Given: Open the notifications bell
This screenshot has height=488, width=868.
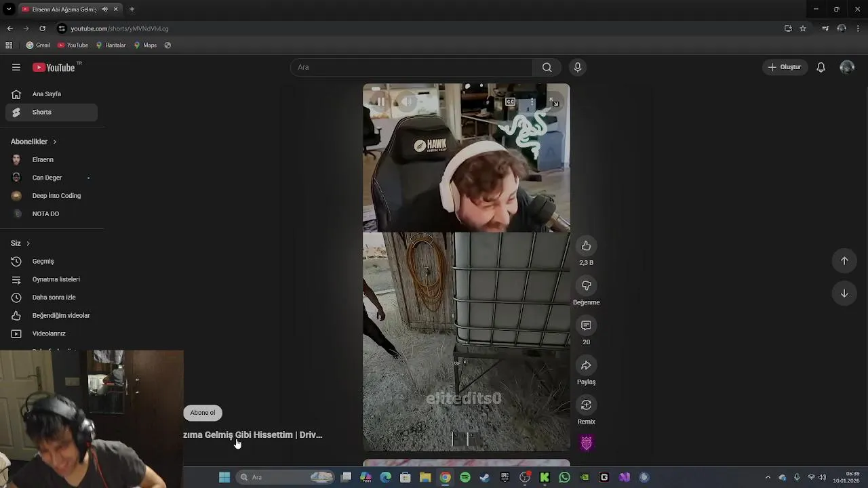Looking at the screenshot, I should tap(821, 67).
